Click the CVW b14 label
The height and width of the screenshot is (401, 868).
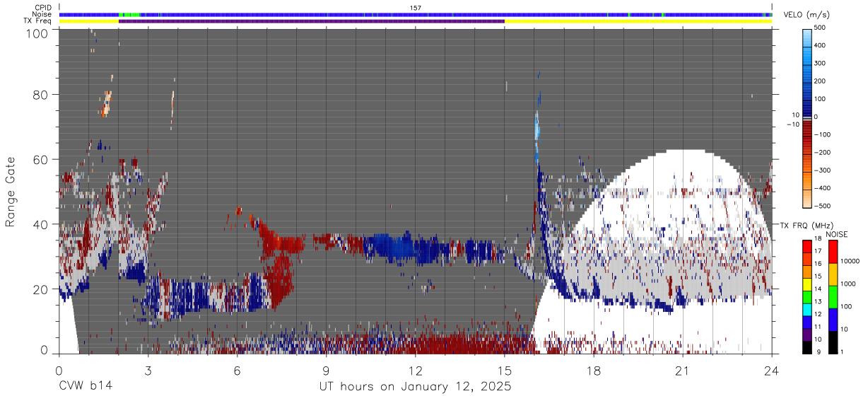coord(85,387)
